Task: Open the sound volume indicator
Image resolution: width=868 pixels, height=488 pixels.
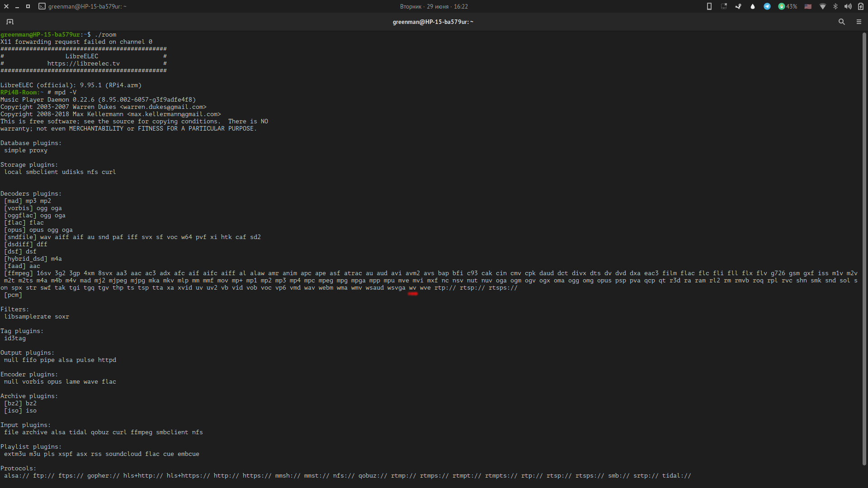Action: click(x=848, y=6)
